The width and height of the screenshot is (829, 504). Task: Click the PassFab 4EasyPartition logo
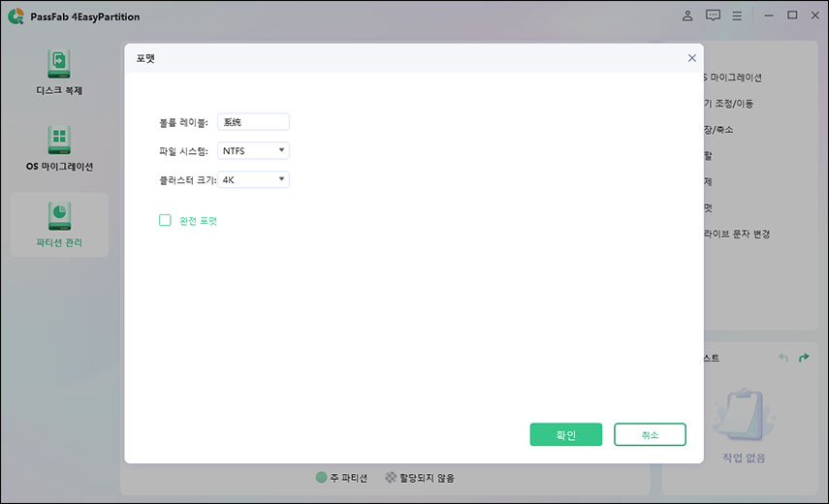tap(16, 16)
